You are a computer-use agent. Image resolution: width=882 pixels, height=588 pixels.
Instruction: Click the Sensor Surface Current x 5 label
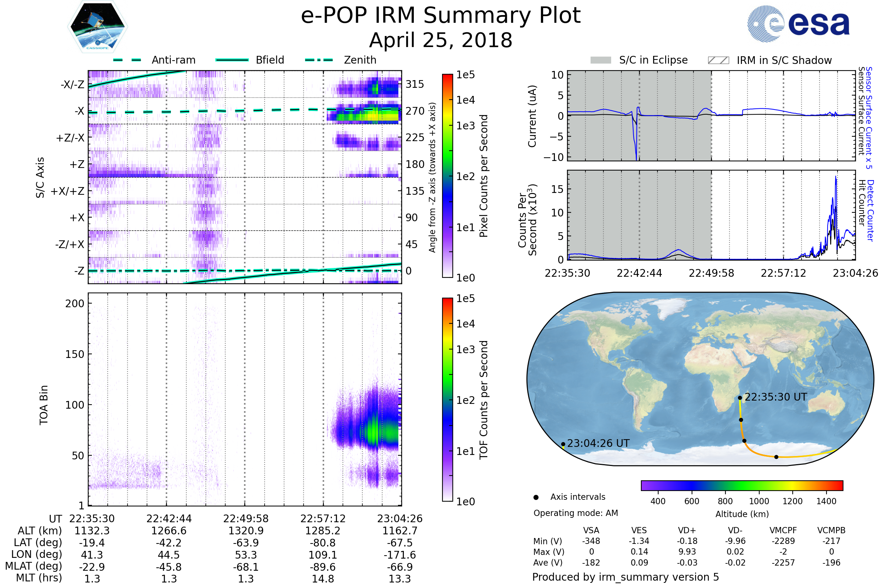869,118
